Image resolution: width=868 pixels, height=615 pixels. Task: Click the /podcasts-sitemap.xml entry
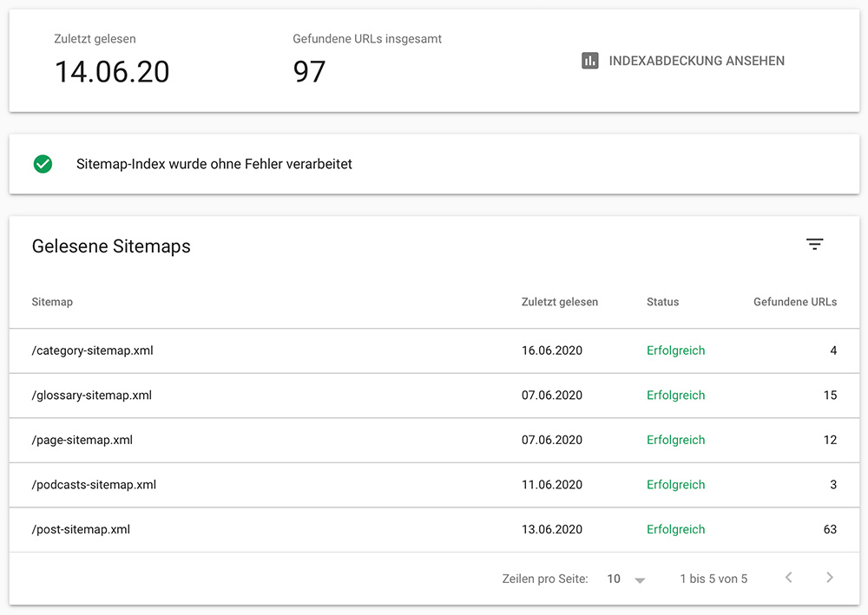[x=94, y=485]
